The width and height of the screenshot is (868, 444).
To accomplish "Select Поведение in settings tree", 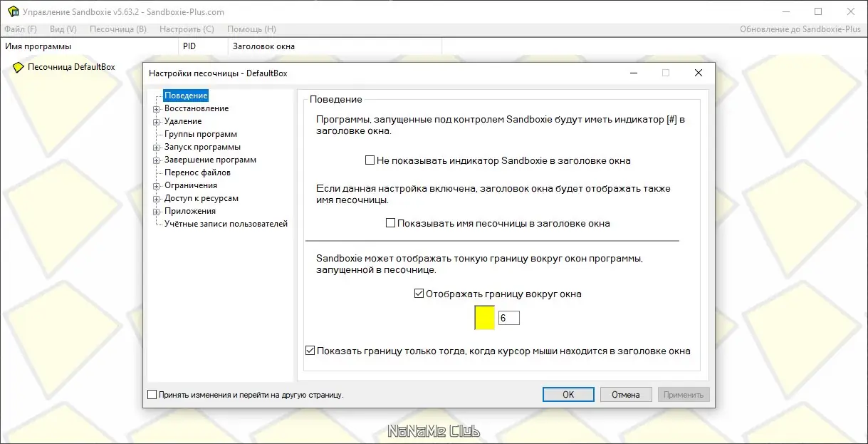I will click(x=186, y=95).
